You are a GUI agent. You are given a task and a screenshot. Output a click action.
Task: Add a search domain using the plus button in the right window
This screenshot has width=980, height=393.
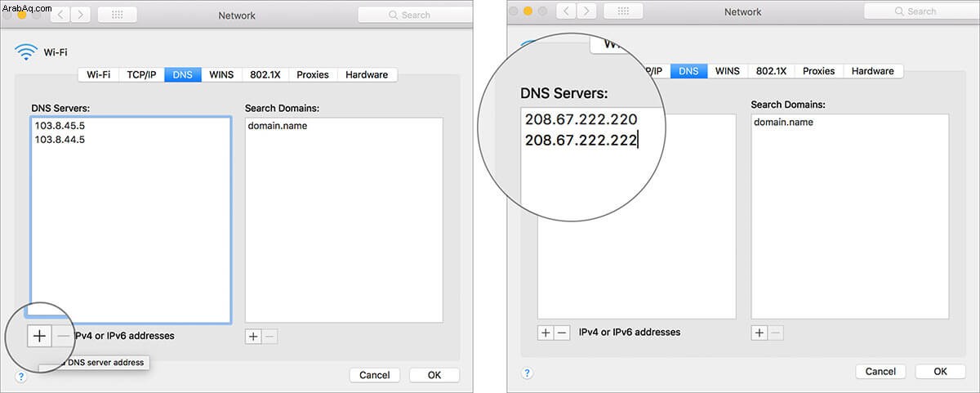coord(759,333)
